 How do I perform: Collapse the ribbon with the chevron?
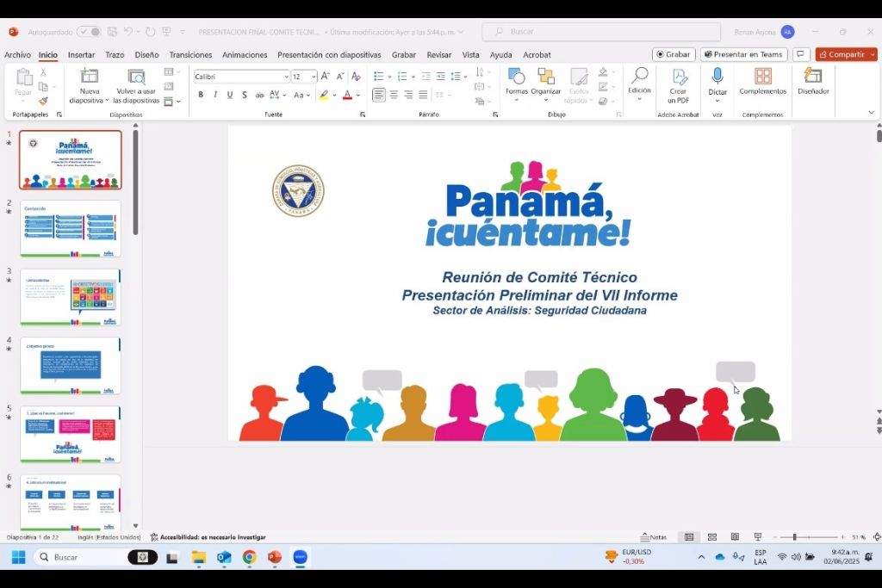(x=872, y=113)
